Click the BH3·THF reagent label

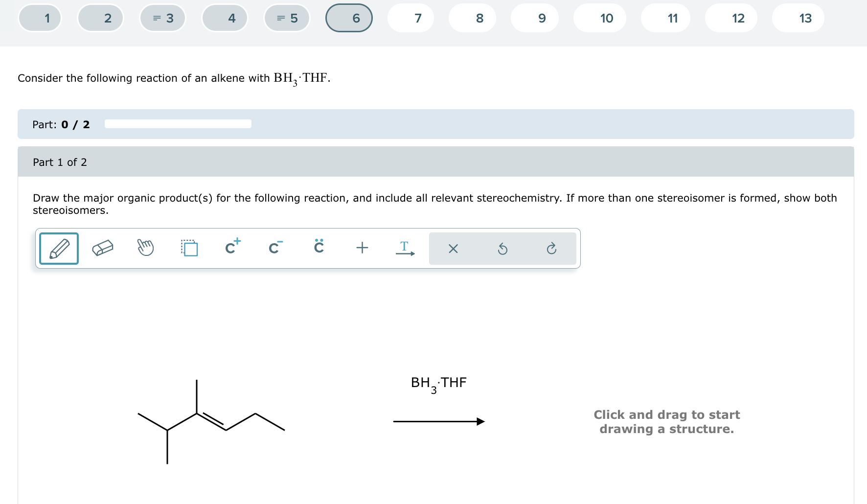click(439, 384)
